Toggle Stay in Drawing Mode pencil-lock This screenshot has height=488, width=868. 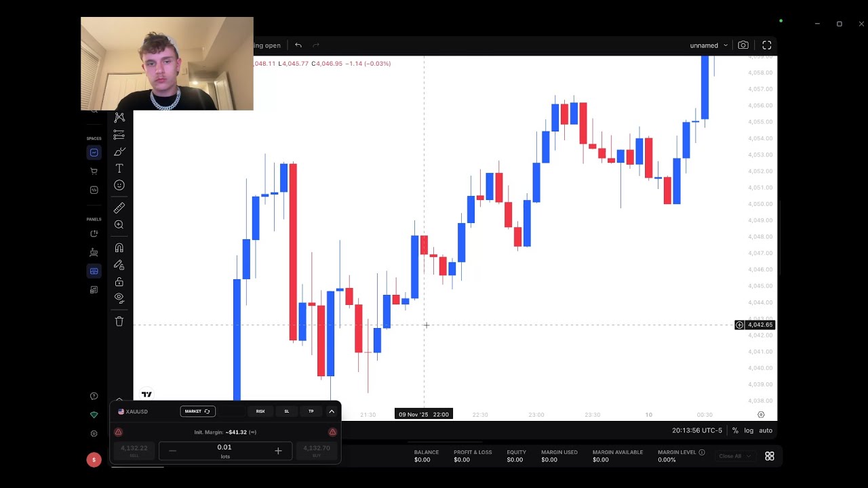(x=119, y=265)
